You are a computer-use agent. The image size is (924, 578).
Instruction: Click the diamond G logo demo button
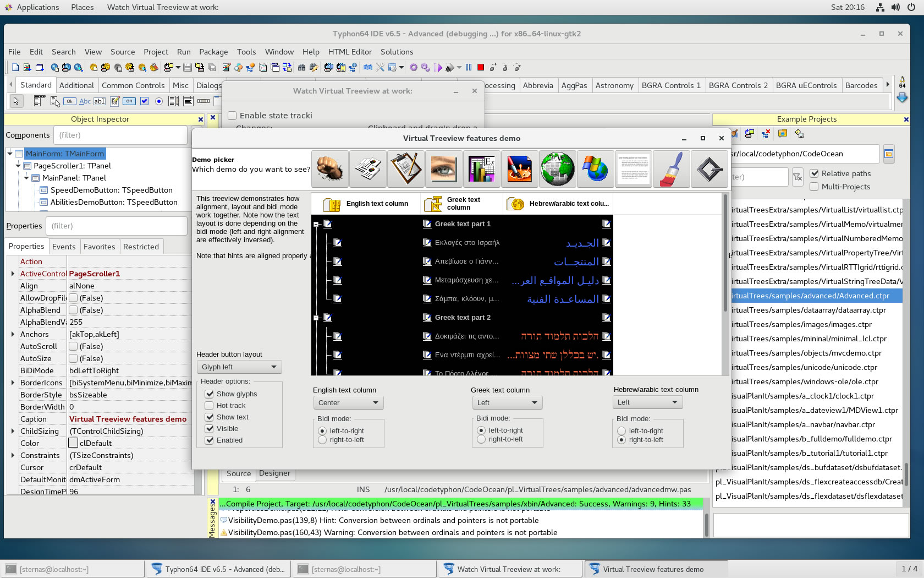click(x=710, y=169)
